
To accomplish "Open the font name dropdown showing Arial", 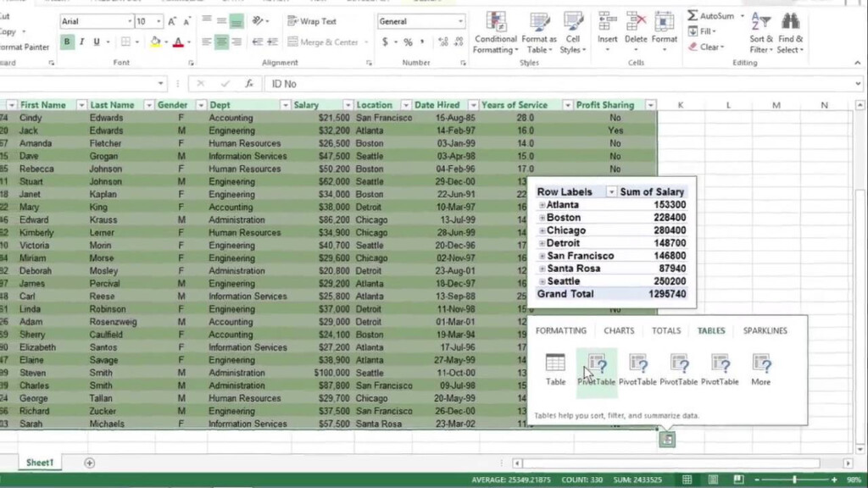I will tap(130, 21).
